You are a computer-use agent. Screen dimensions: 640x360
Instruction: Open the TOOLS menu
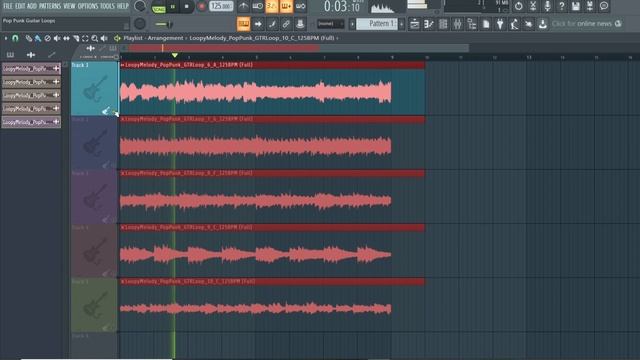click(107, 6)
